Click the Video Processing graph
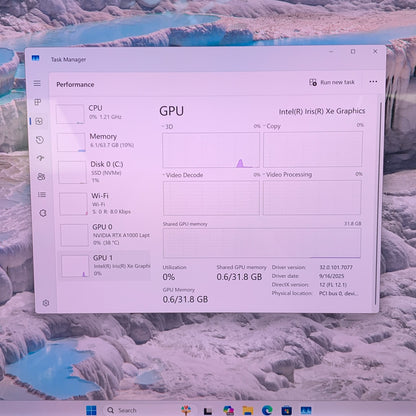The width and height of the screenshot is (416, 416). click(312, 197)
